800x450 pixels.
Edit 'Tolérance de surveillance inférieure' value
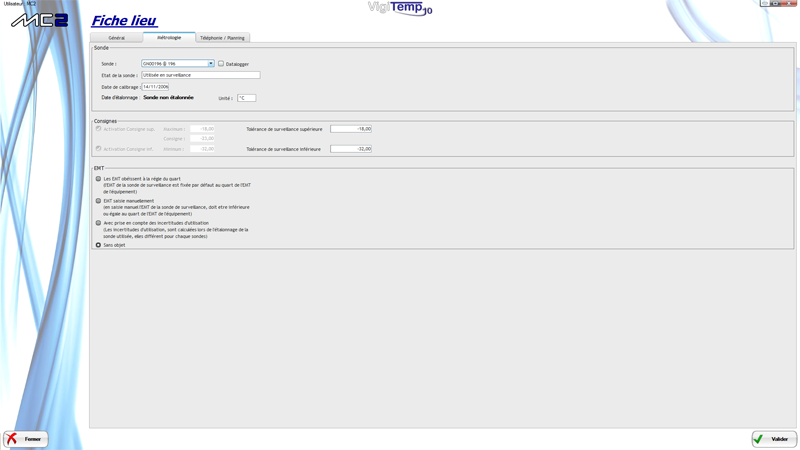click(x=351, y=149)
